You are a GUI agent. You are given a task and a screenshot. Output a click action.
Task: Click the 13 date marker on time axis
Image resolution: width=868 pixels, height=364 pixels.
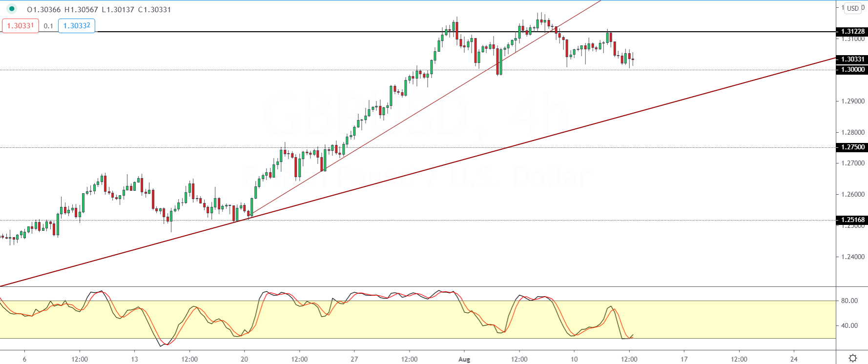coord(134,360)
